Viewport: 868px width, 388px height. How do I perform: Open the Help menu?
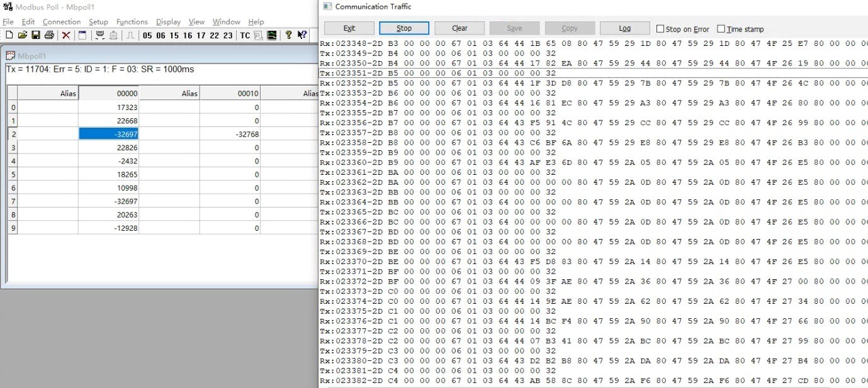point(256,21)
